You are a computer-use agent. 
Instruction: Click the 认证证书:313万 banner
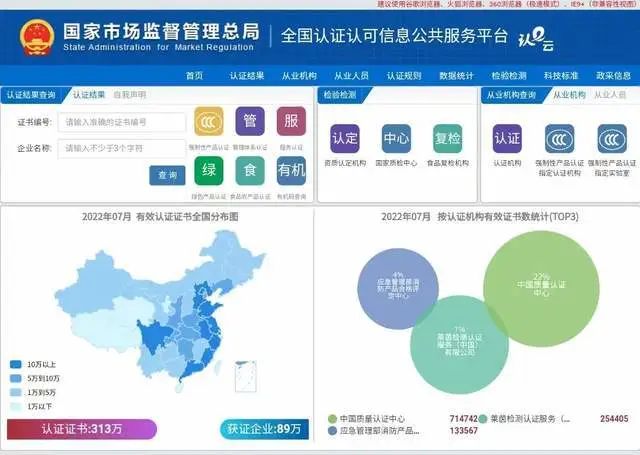pos(82,429)
